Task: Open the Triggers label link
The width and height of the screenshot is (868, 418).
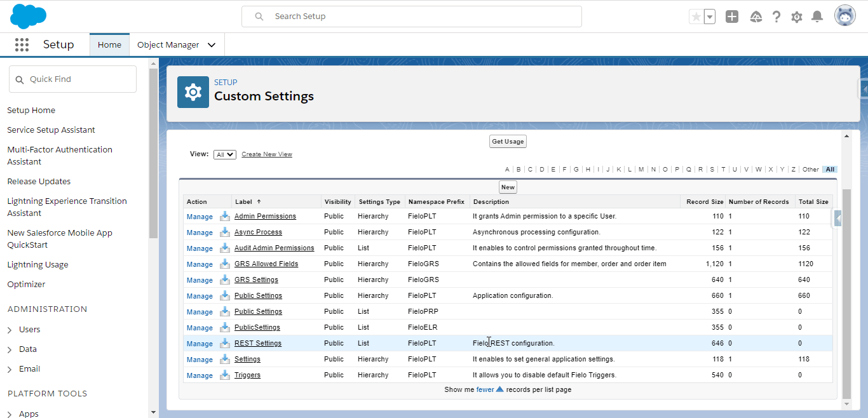Action: click(247, 375)
